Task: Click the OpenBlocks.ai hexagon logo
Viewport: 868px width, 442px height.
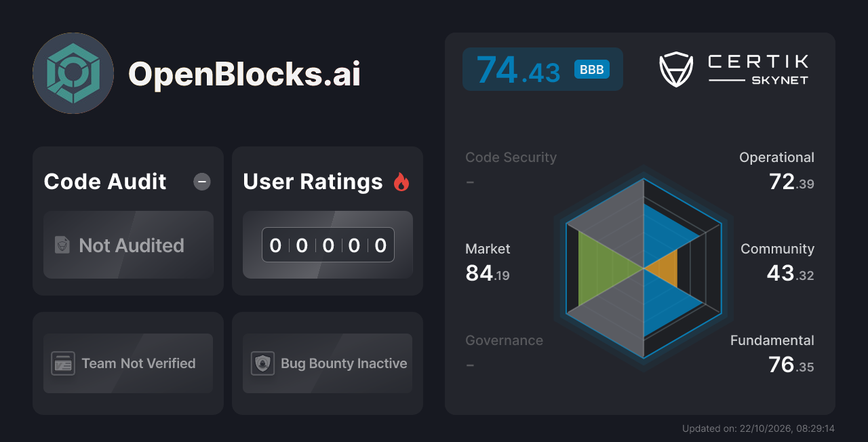Action: (73, 73)
